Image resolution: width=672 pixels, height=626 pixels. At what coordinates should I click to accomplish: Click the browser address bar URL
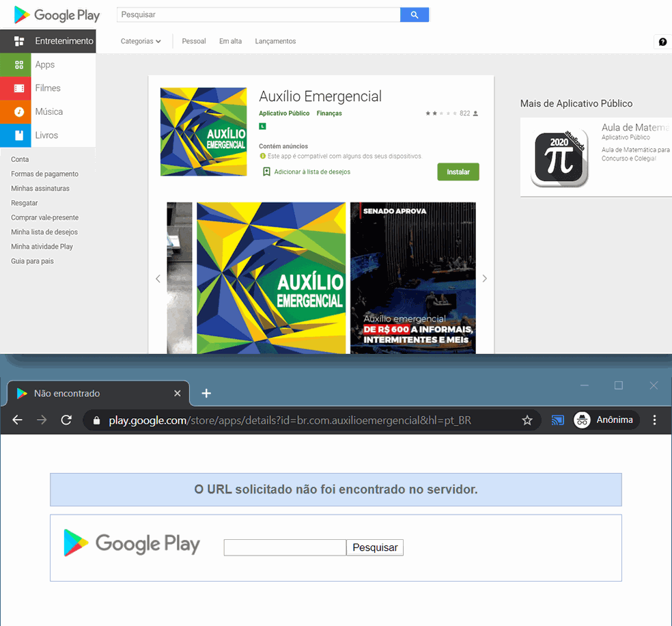point(290,420)
